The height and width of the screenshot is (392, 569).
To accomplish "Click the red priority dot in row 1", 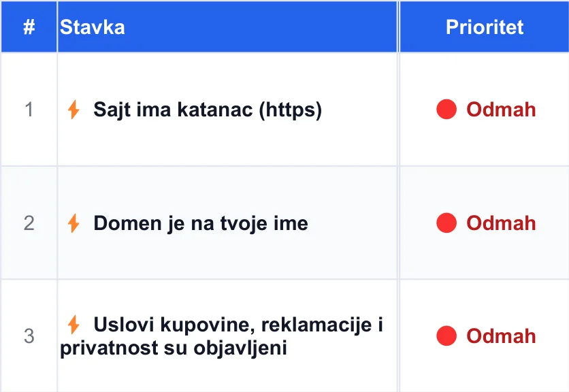I will [x=446, y=110].
